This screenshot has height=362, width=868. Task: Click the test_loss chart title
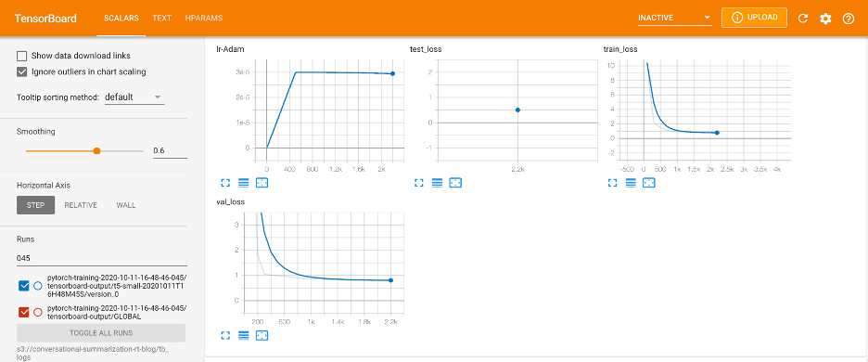425,49
